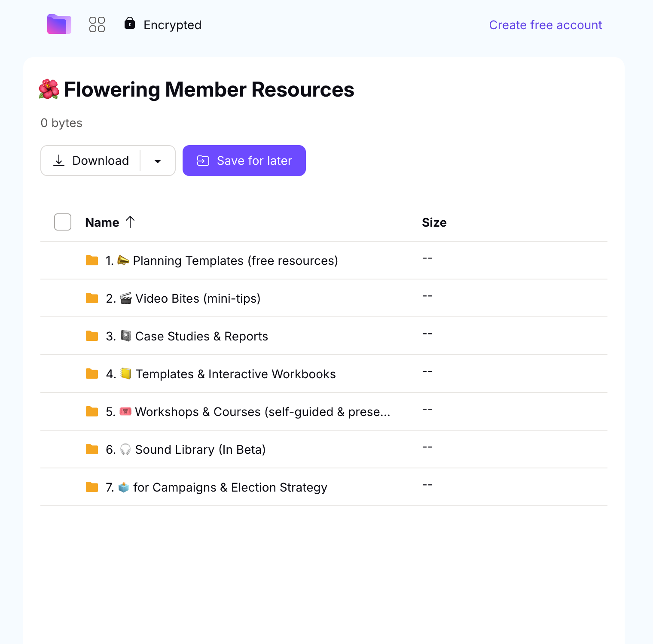Expand the Download options dropdown arrow
Image resolution: width=653 pixels, height=644 pixels.
coord(158,161)
